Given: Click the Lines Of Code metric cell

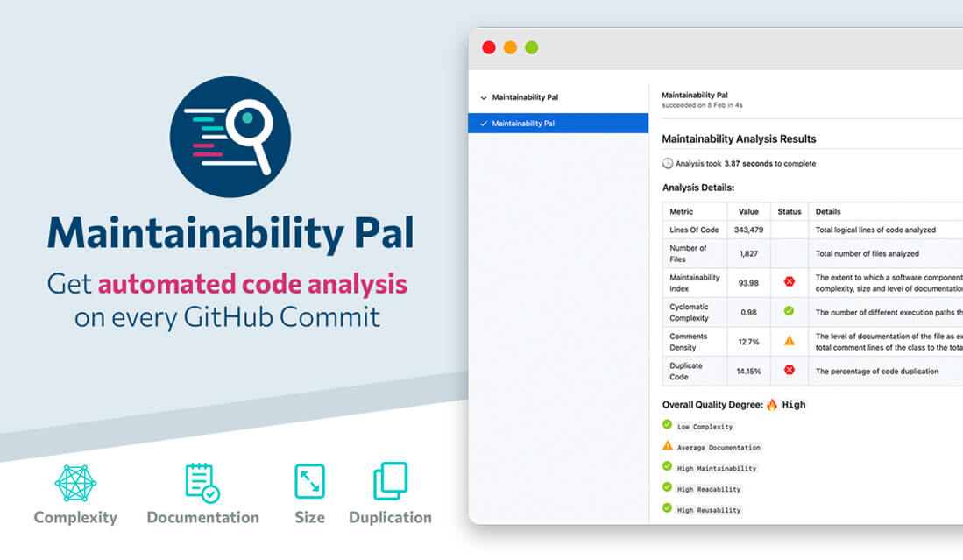Looking at the screenshot, I should (695, 230).
